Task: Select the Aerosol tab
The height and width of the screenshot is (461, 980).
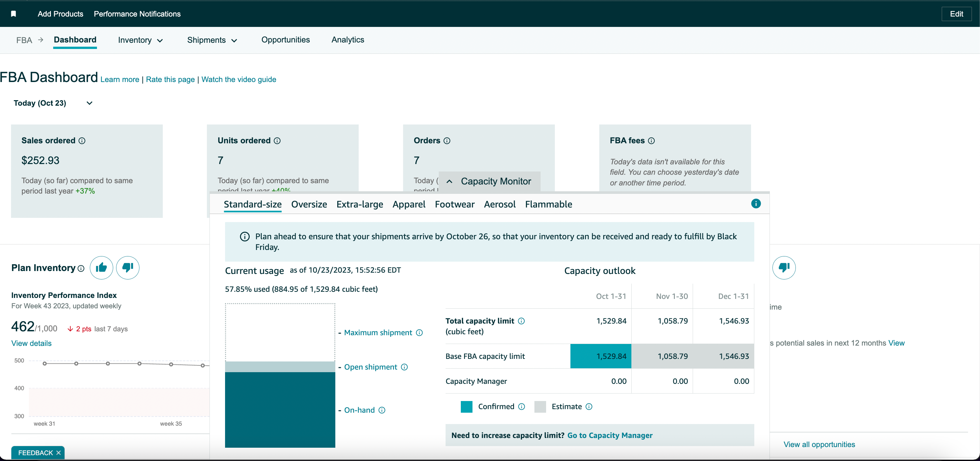Action: click(499, 204)
